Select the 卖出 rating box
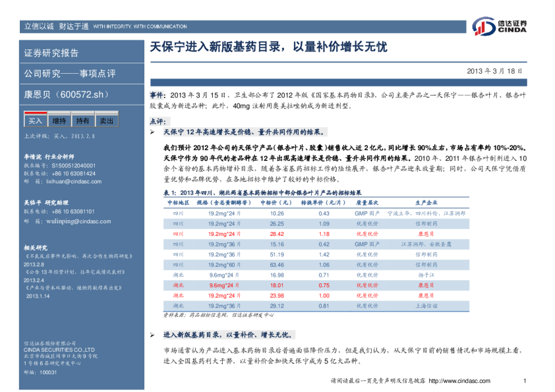The width and height of the screenshot is (555, 392). coord(105,121)
